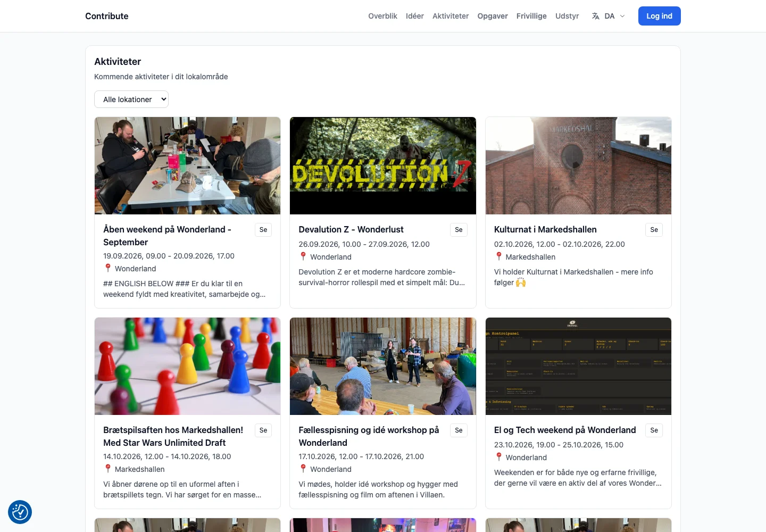Open the Idéer nav item
The height and width of the screenshot is (532, 766).
415,16
